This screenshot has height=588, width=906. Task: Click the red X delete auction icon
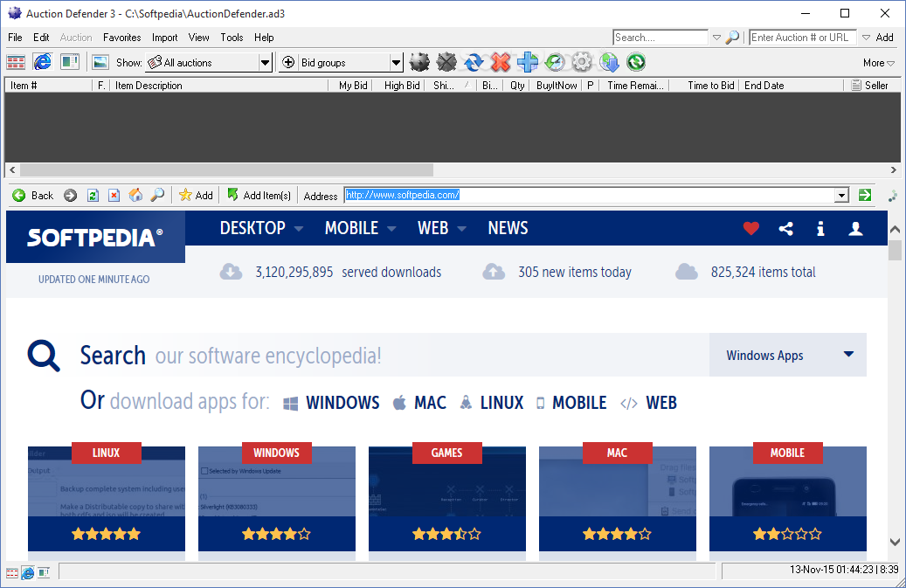point(501,62)
